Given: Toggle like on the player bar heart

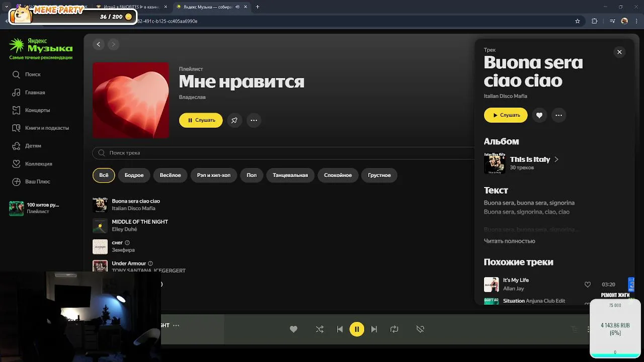Looking at the screenshot, I should (x=293, y=329).
